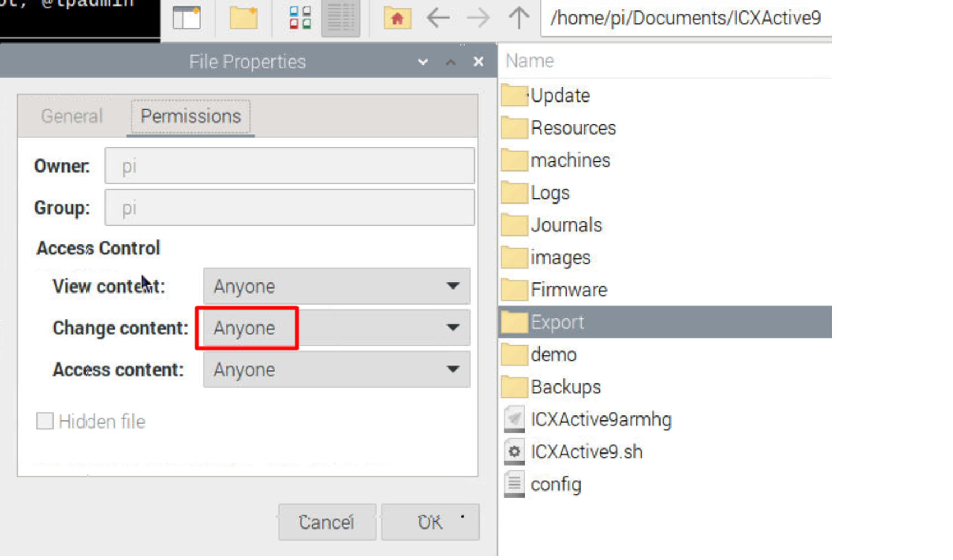Select the Journals folder name
Screen dimensions: 953x560
566,225
